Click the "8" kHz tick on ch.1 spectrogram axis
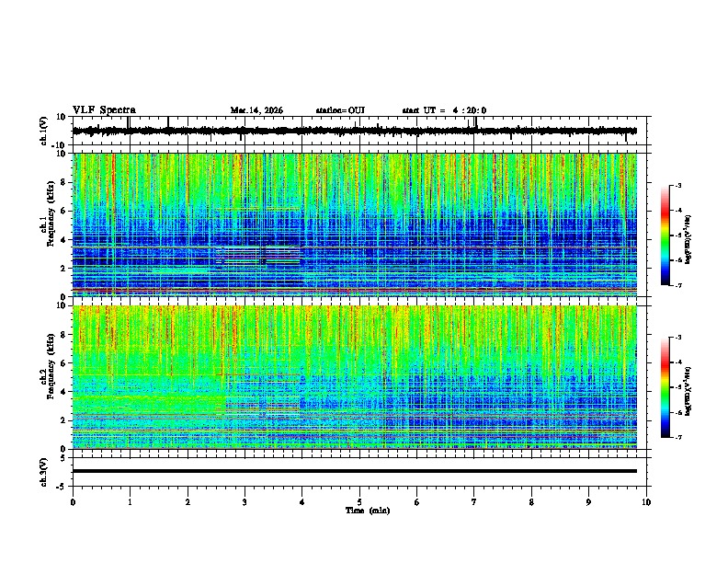This screenshot has width=728, height=563. (x=63, y=182)
